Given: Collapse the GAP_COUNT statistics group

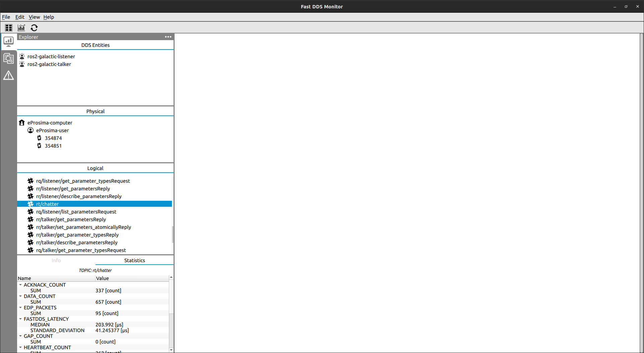Looking at the screenshot, I should point(20,336).
